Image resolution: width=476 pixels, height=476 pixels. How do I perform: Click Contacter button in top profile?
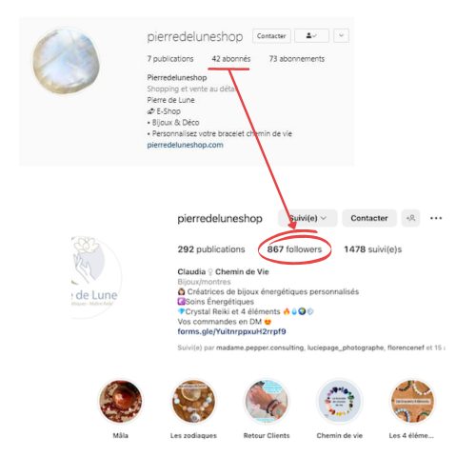tap(271, 35)
